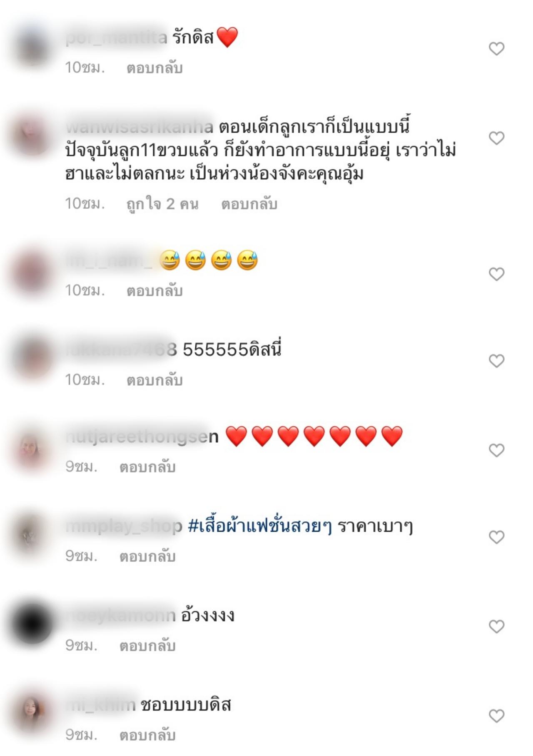Reply to the 'อ้วงงงง' comment

[x=147, y=645]
